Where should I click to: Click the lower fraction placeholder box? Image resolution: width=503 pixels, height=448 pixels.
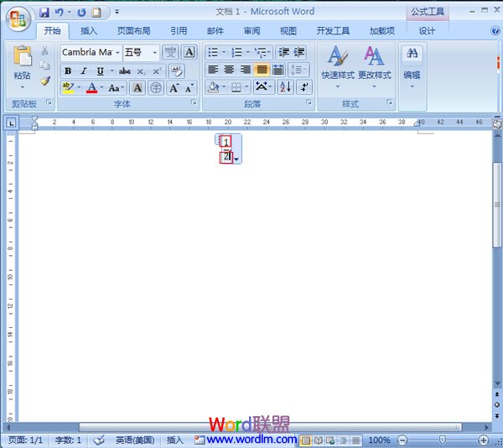click(x=226, y=157)
